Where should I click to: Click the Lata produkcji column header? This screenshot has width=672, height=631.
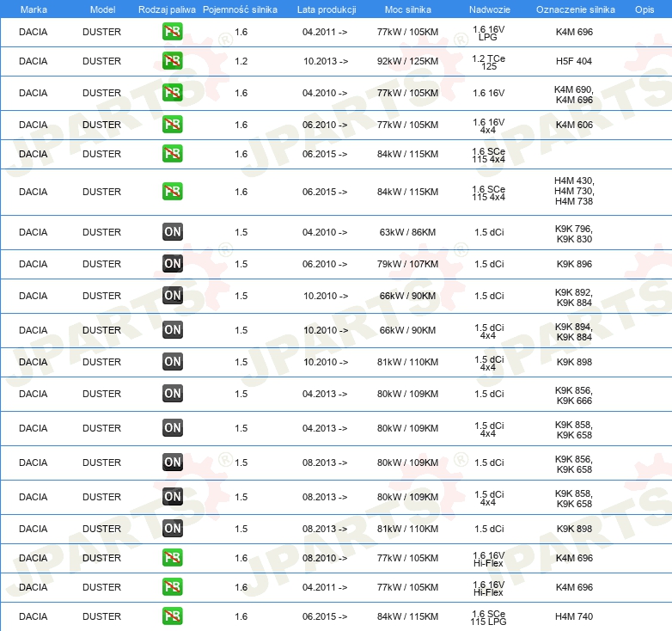(326, 9)
